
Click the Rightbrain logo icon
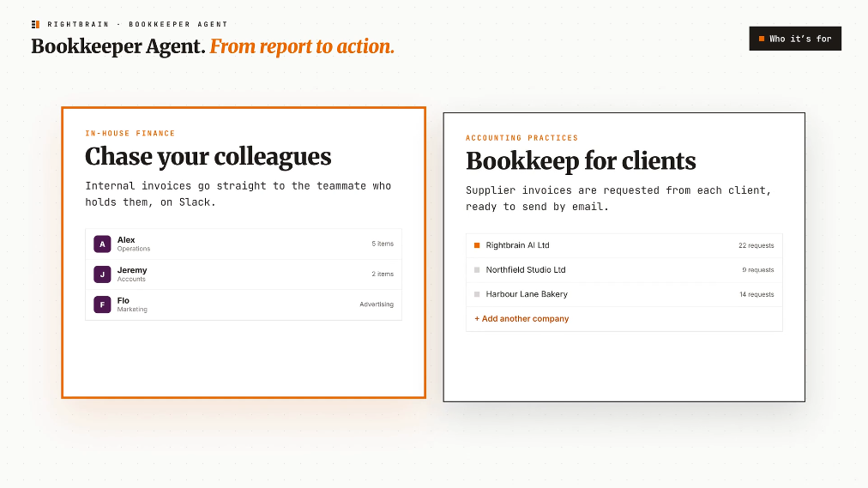[35, 24]
